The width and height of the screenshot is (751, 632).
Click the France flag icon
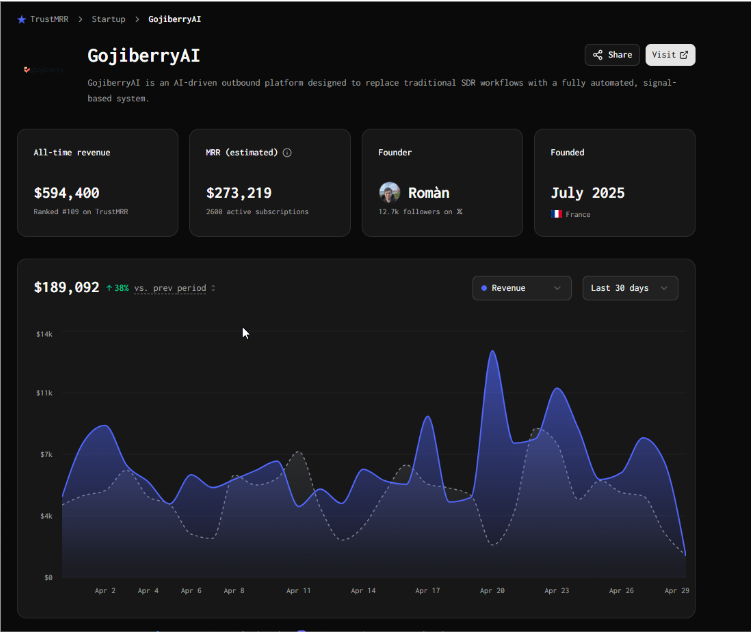click(556, 214)
